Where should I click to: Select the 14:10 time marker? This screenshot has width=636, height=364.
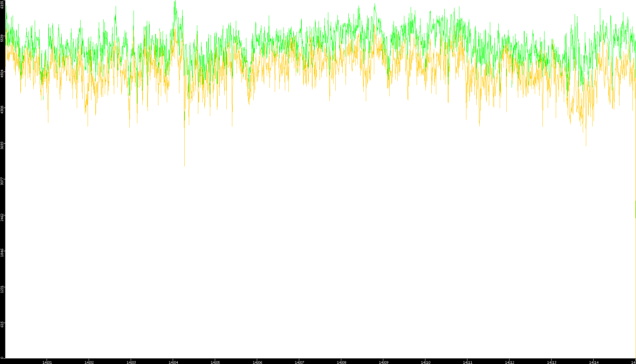click(x=425, y=362)
